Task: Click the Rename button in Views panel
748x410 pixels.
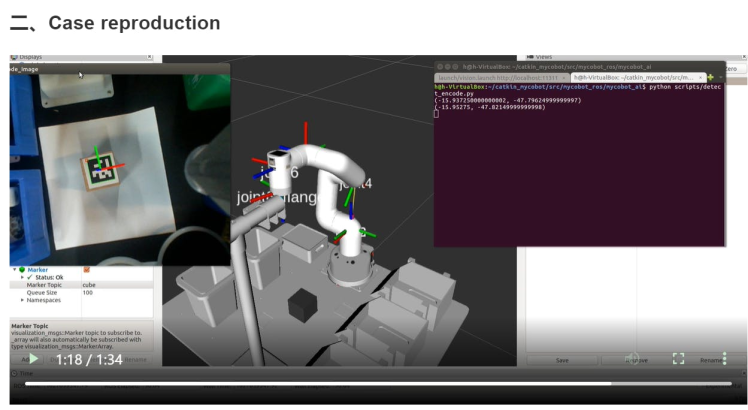Action: point(711,360)
